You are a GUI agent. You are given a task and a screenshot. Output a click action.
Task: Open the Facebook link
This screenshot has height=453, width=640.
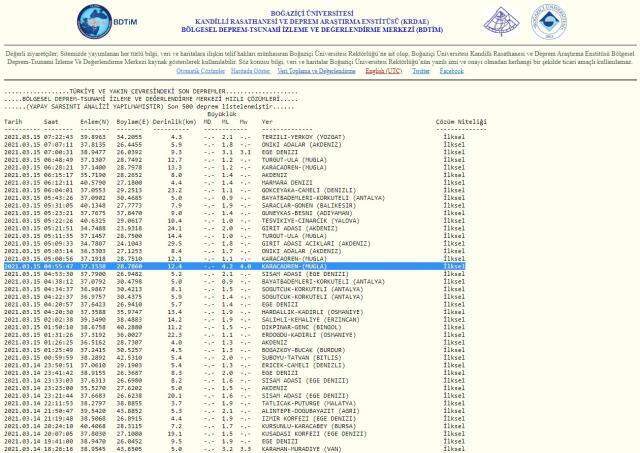tap(451, 71)
